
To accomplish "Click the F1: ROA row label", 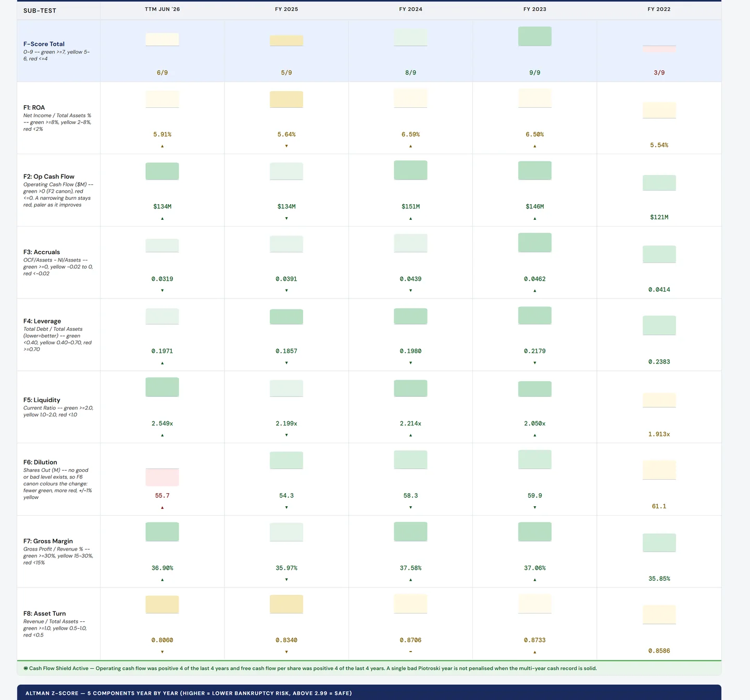I will pyautogui.click(x=34, y=108).
